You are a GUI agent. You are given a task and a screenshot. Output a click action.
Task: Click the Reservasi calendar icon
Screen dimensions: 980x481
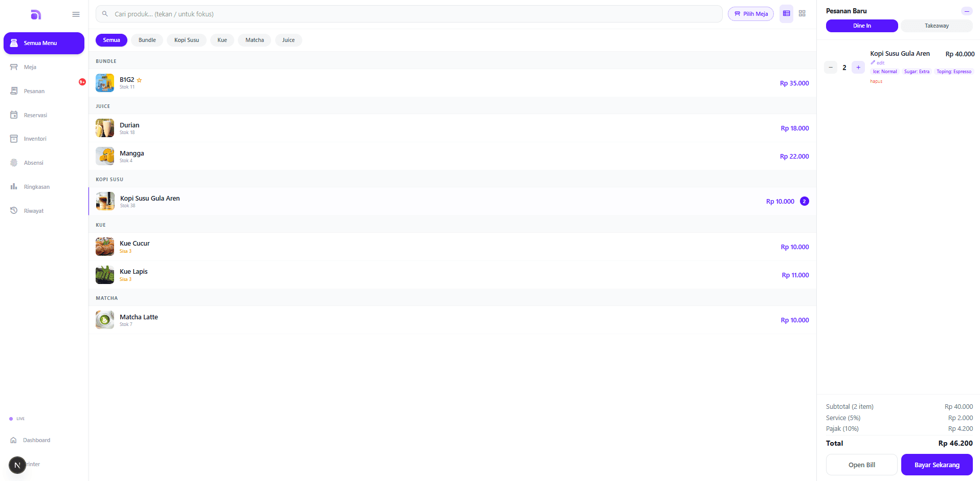[x=14, y=115]
